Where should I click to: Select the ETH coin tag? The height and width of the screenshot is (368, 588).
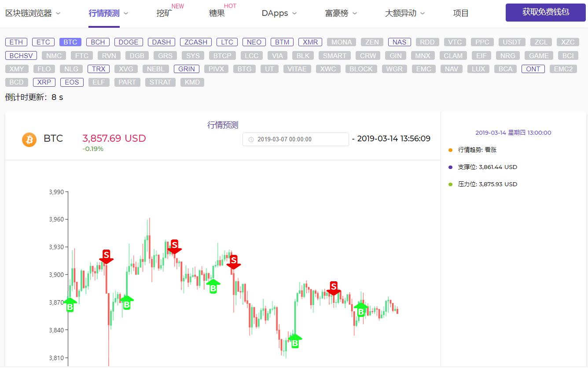pos(16,42)
